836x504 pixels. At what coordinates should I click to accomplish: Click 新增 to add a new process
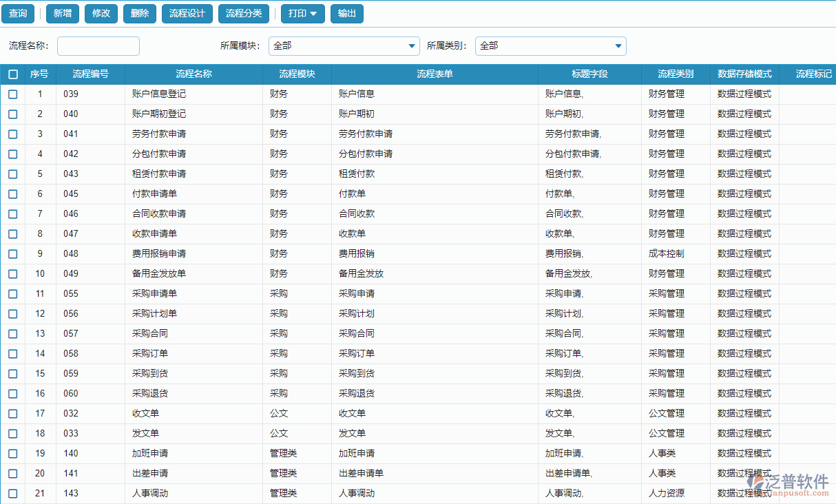coord(62,13)
